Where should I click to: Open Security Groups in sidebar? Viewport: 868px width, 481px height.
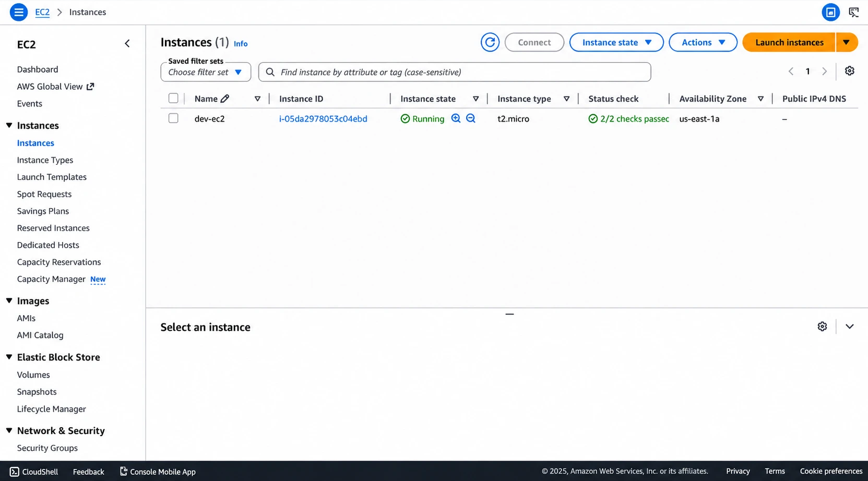(x=47, y=448)
